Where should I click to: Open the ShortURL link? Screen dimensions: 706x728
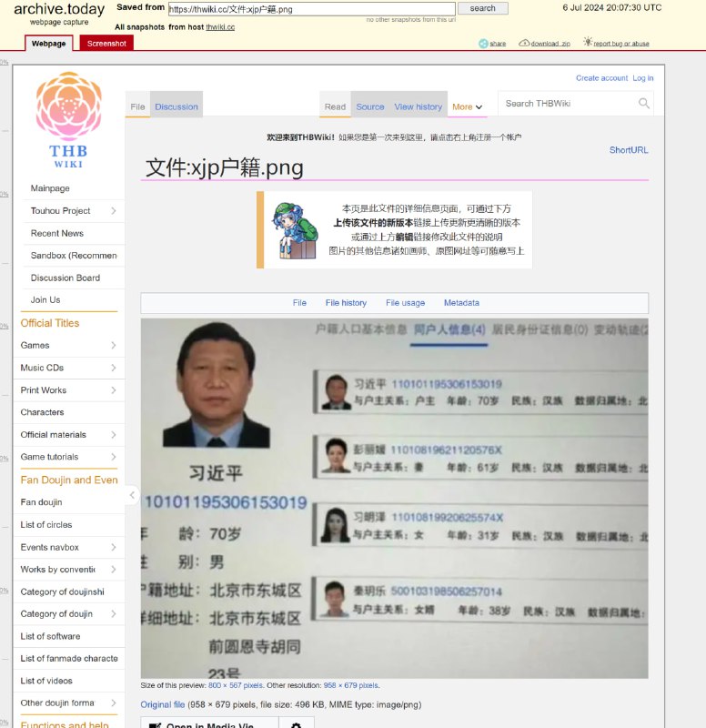point(629,150)
